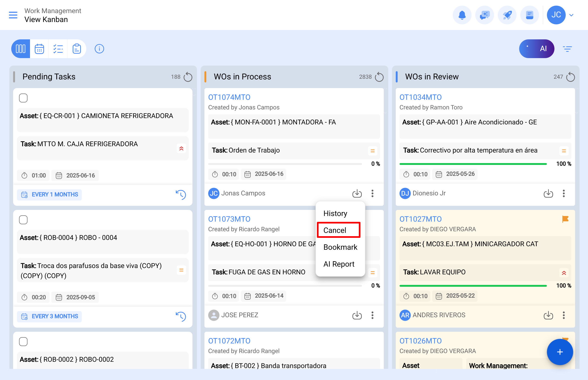588x380 pixels.
Task: Open the AI chat messages icon
Action: pos(485,15)
